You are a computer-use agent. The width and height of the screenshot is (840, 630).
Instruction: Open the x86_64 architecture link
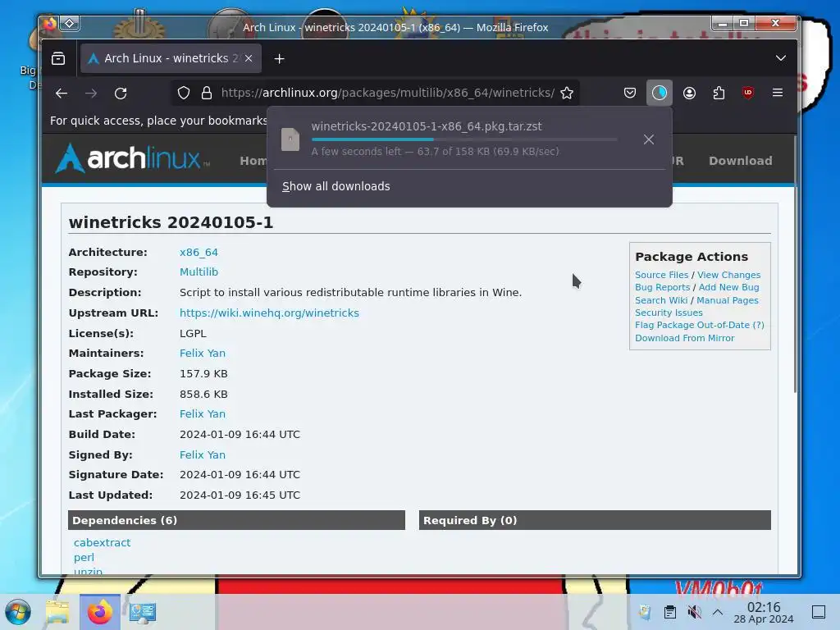coord(199,253)
